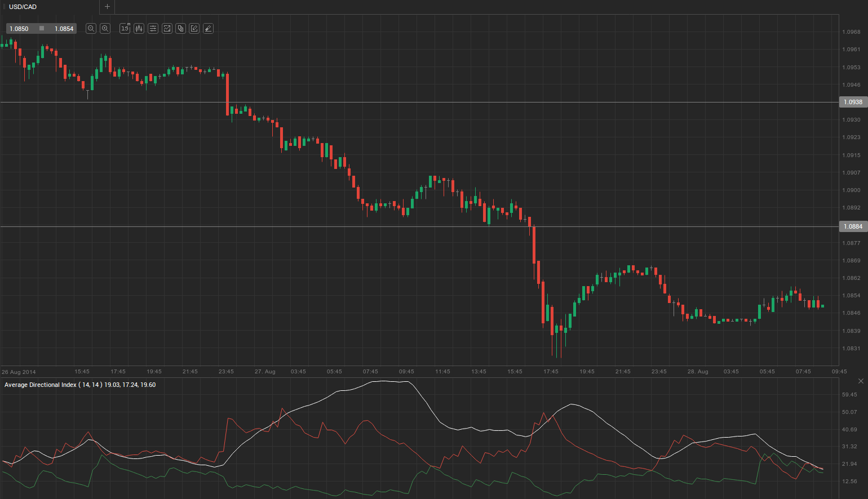The height and width of the screenshot is (499, 868).
Task: Add a new chart tab with plus
Action: [x=107, y=7]
